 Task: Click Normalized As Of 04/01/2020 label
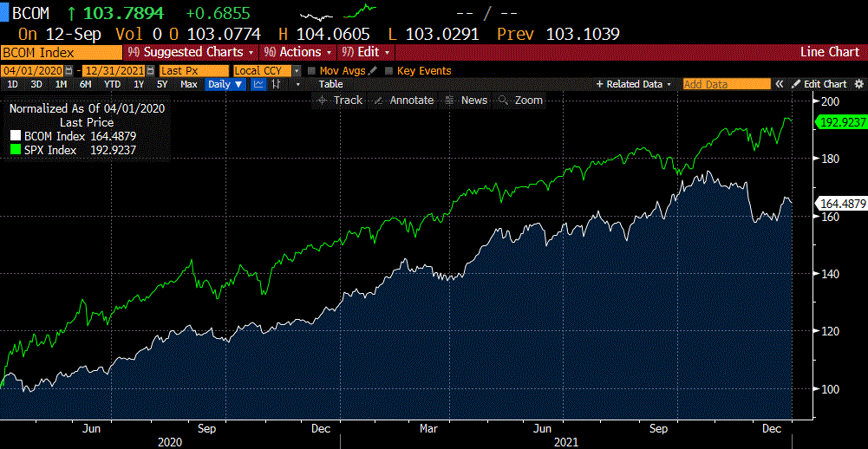(87, 108)
